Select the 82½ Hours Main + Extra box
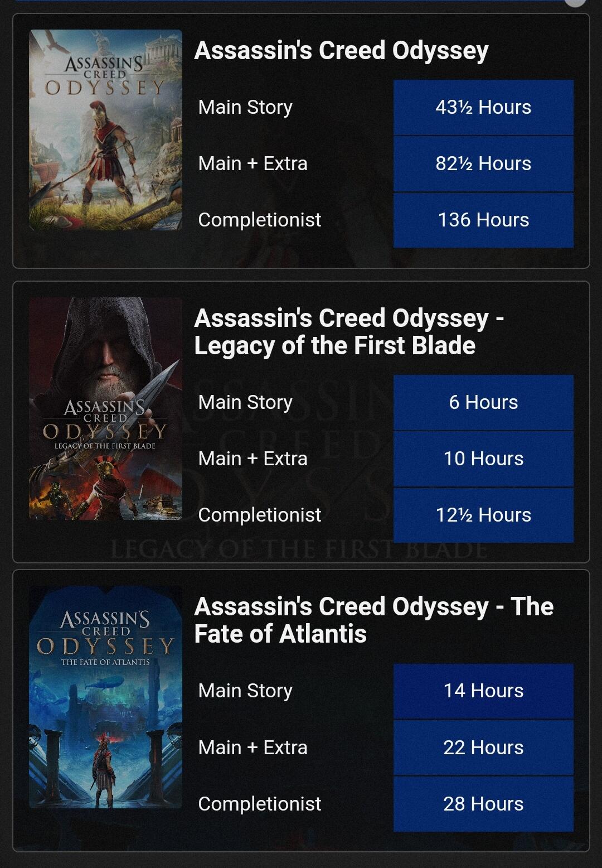The width and height of the screenshot is (602, 868). pos(483,163)
